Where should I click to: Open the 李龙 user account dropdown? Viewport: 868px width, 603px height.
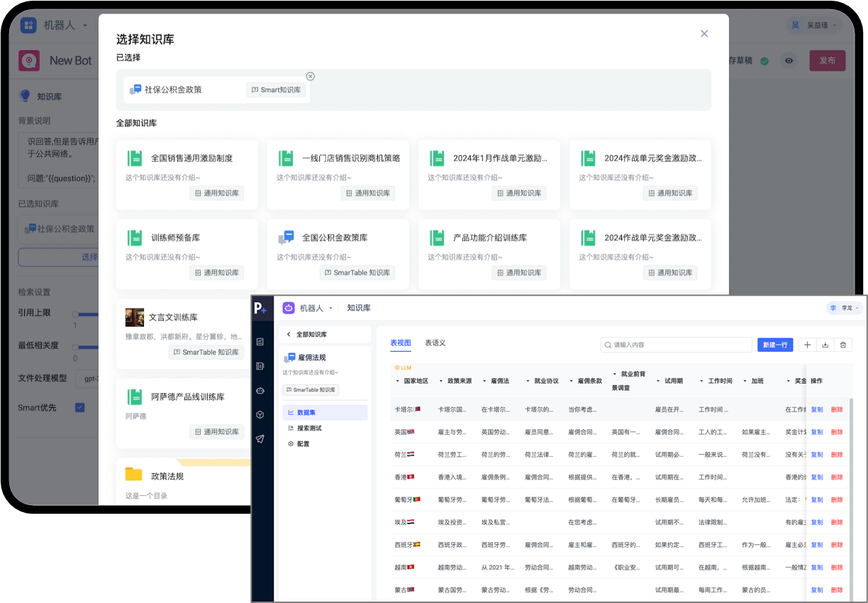point(845,308)
